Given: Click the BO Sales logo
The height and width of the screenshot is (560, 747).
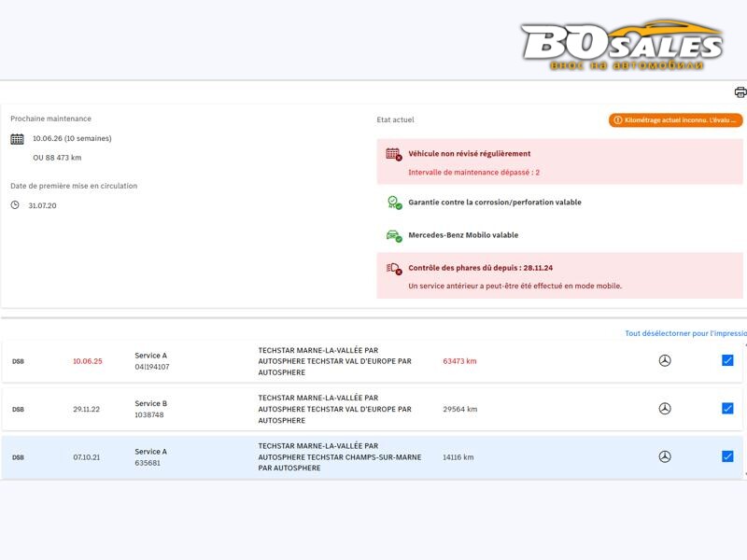Looking at the screenshot, I should point(621,44).
